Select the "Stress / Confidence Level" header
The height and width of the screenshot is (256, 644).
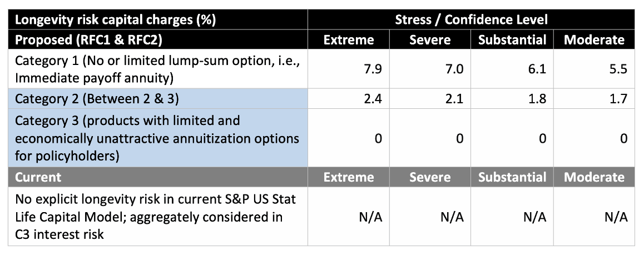point(471,20)
